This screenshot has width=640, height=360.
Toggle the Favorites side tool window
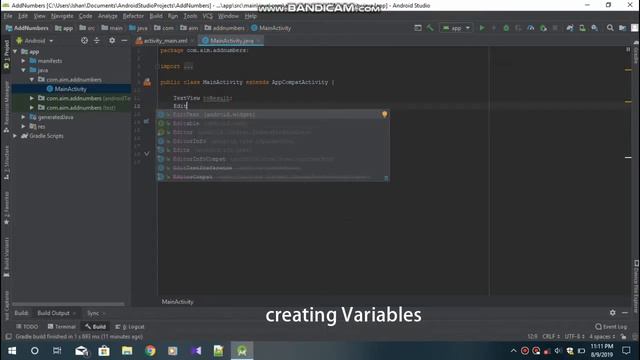pos(6,208)
